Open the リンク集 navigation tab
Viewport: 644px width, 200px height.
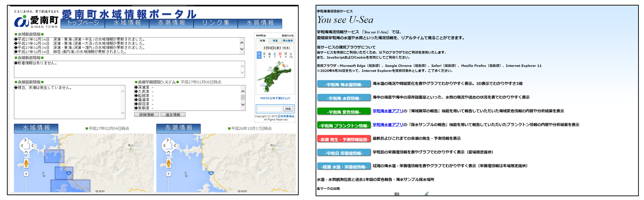click(216, 23)
